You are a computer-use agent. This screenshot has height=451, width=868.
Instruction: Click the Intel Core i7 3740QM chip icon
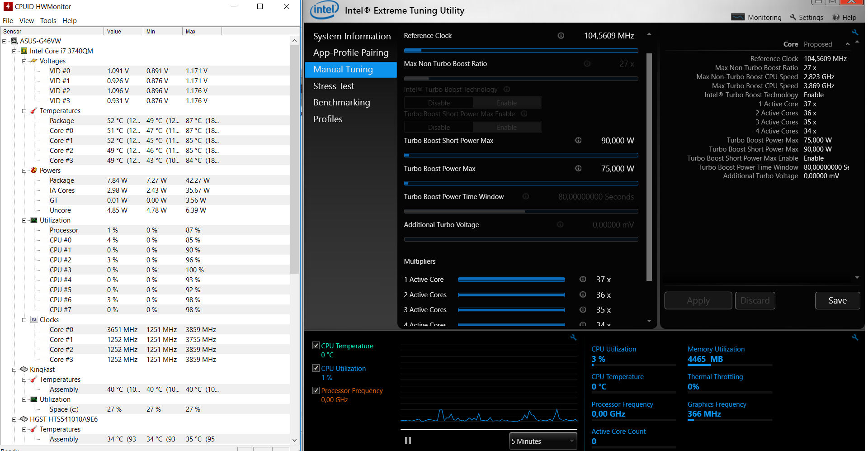pyautogui.click(x=24, y=51)
